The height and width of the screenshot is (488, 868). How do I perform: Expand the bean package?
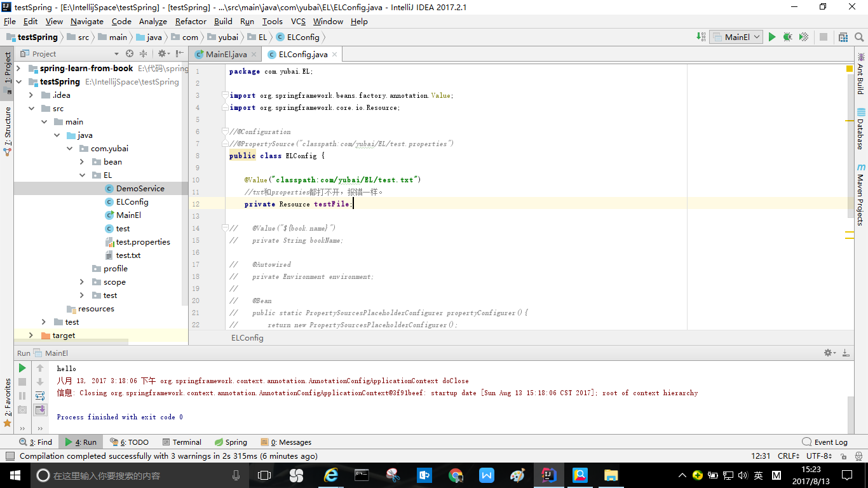(82, 162)
